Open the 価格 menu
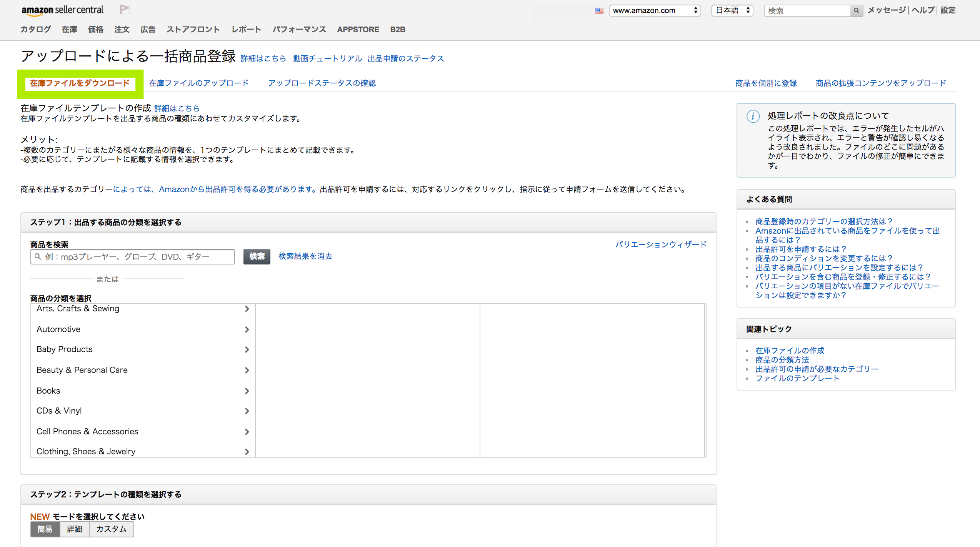This screenshot has width=980, height=547. click(96, 30)
